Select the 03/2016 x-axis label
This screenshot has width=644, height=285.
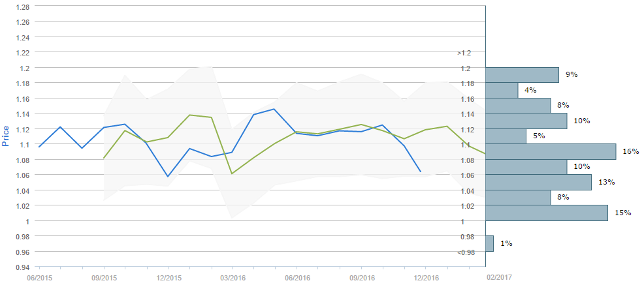(x=233, y=277)
